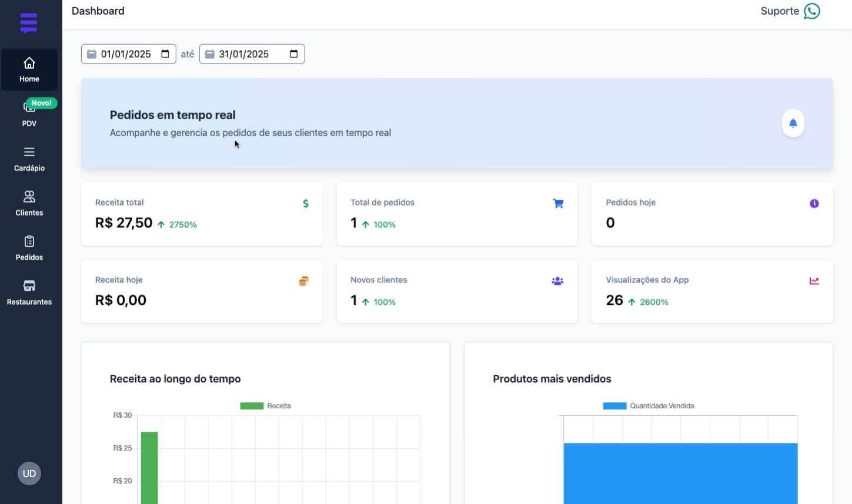Click the Quantidade Vendida legend label
Viewport: 852px width, 504px height.
[x=662, y=406]
